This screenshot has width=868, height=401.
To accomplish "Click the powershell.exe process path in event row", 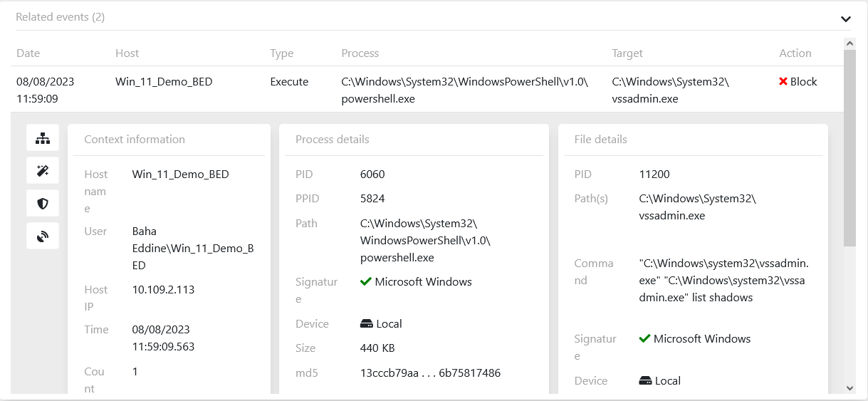I will click(x=465, y=90).
